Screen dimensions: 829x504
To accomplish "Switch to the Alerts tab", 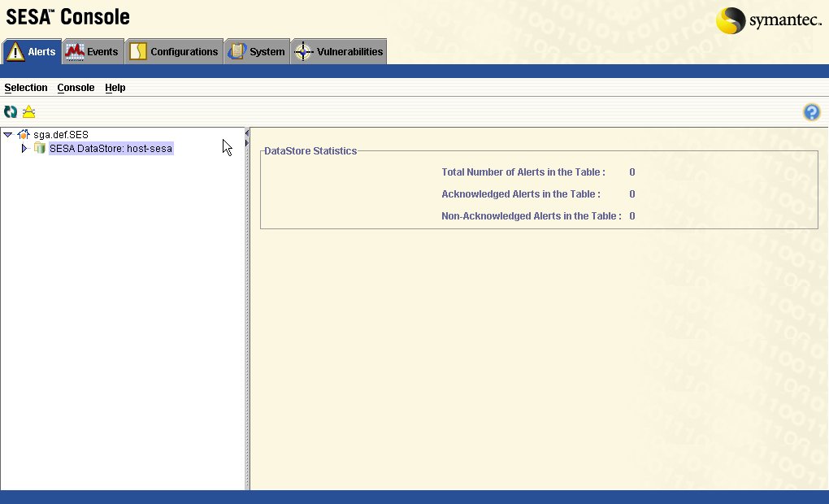I will 32,52.
